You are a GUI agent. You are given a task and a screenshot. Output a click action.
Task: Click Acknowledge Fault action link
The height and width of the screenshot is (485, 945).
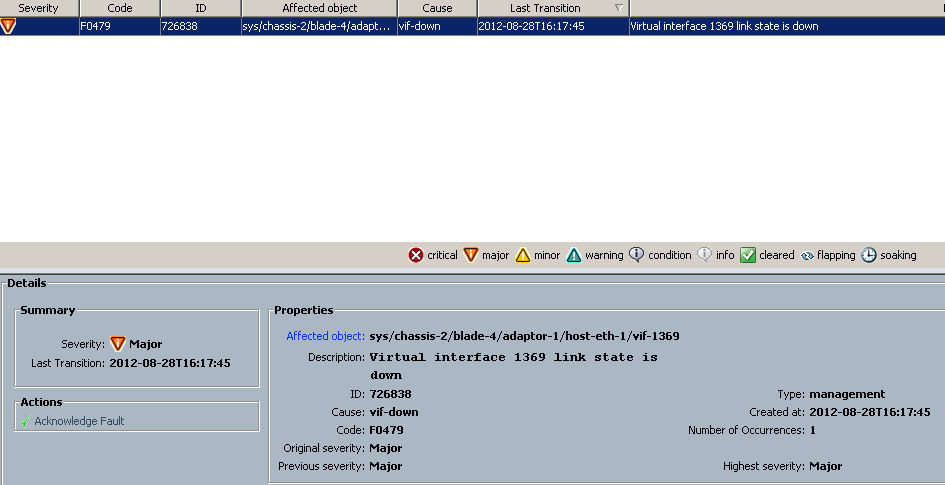pos(79,421)
